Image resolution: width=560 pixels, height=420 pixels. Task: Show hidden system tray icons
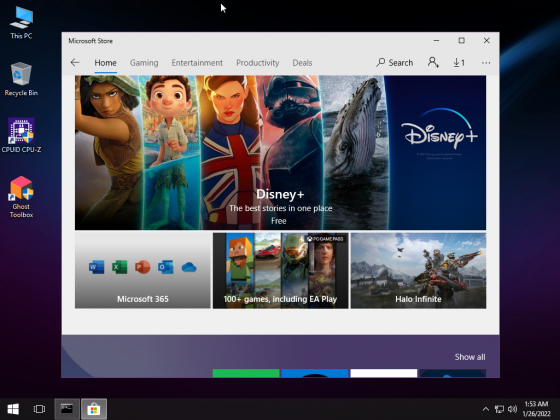pos(486,409)
